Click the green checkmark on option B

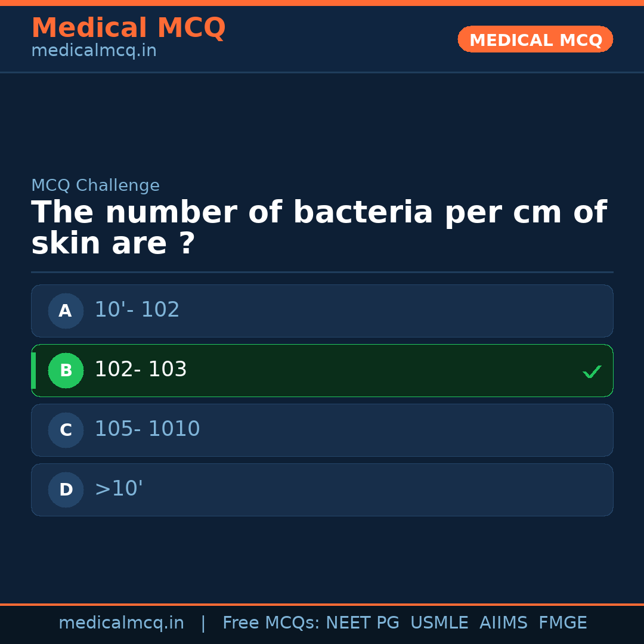[592, 371]
